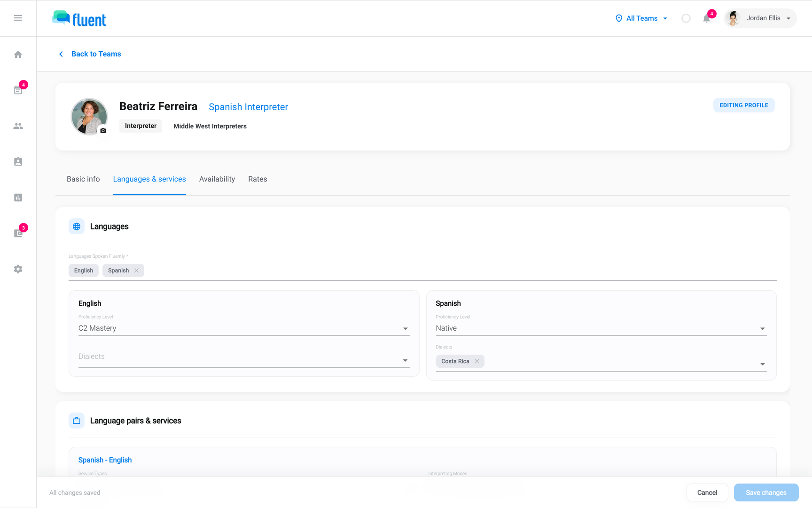Screen dimensions: 812x508
Task: Select the Languages & services tab
Action: (x=149, y=179)
